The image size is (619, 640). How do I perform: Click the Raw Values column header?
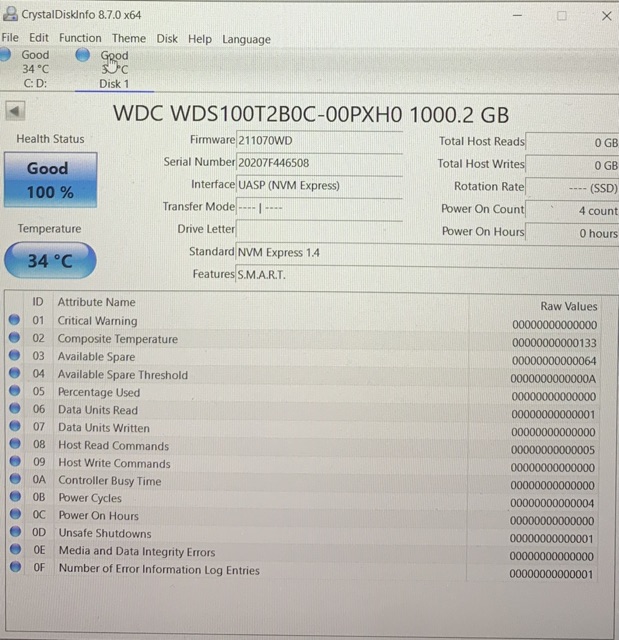569,306
